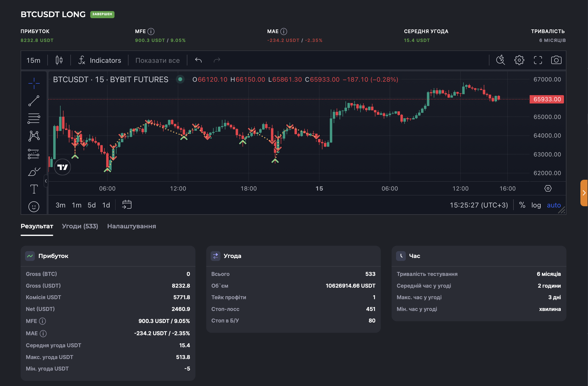This screenshot has width=588, height=386.
Task: Open the emoji icons tool
Action: point(34,206)
